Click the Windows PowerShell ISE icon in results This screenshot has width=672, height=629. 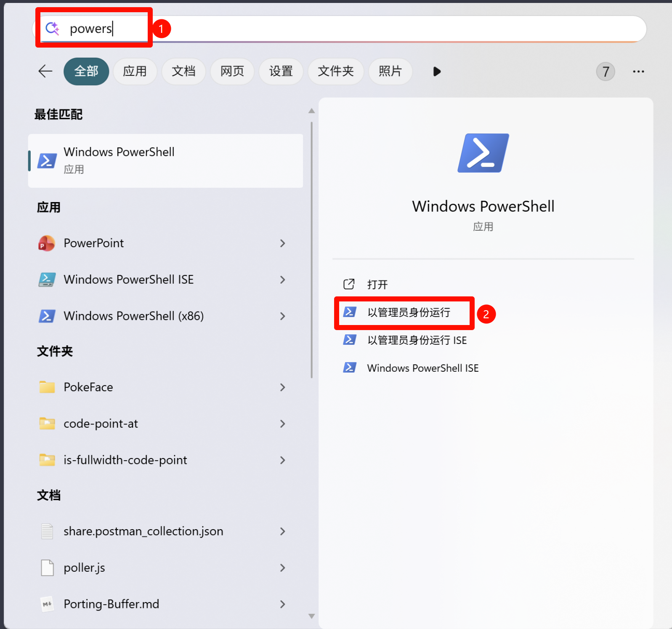[x=47, y=280]
